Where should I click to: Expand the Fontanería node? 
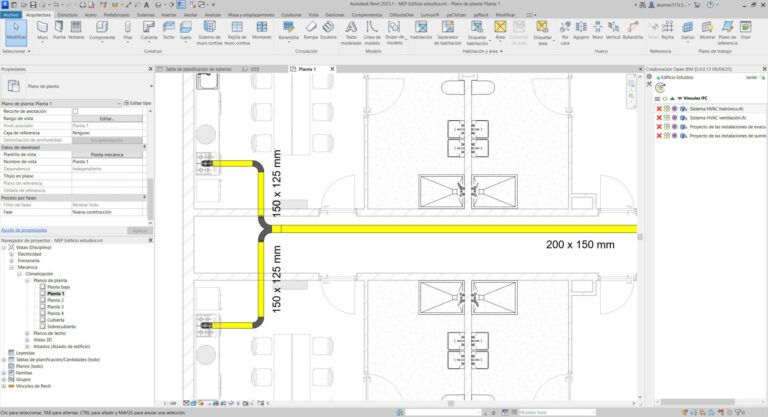pos(11,261)
